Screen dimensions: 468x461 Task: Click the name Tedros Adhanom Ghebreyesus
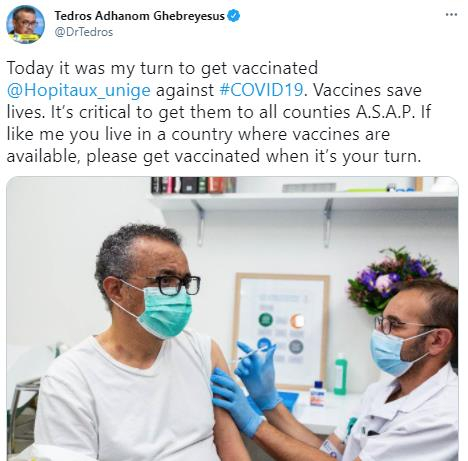pos(139,16)
